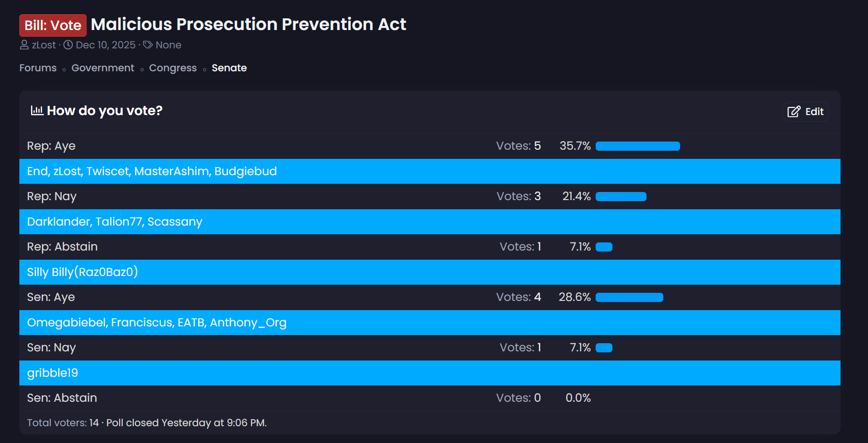Image resolution: width=868 pixels, height=443 pixels.
Task: Open voter Budgiebud's profile
Action: click(x=245, y=171)
